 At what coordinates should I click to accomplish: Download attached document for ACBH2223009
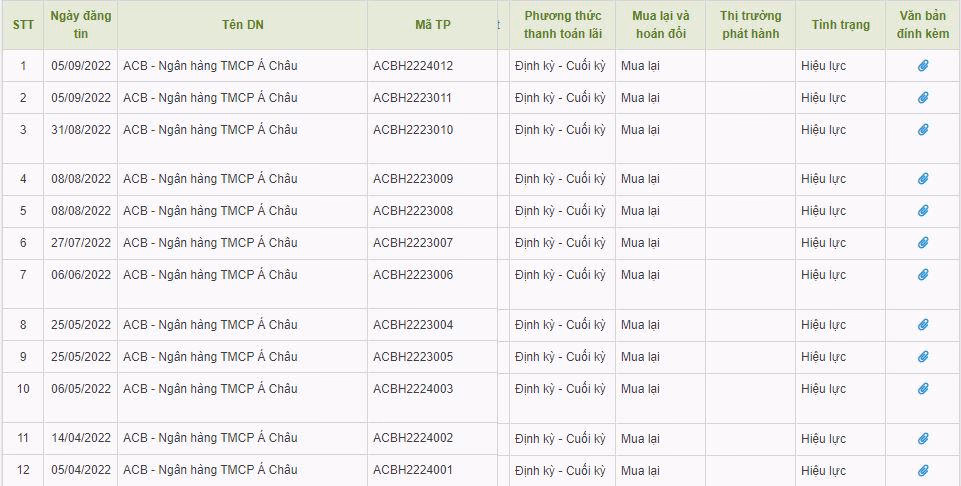coord(923,179)
